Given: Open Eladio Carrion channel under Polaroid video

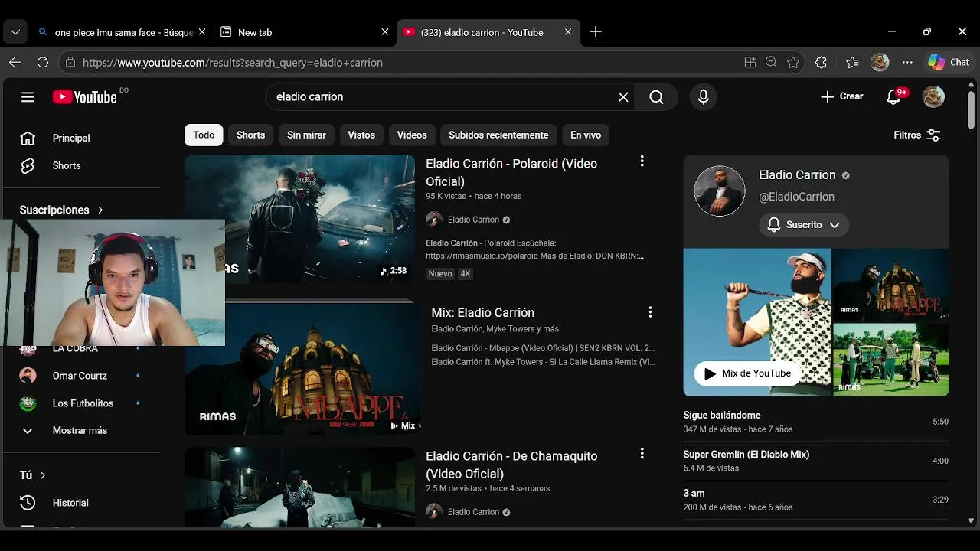Looking at the screenshot, I should 473,220.
